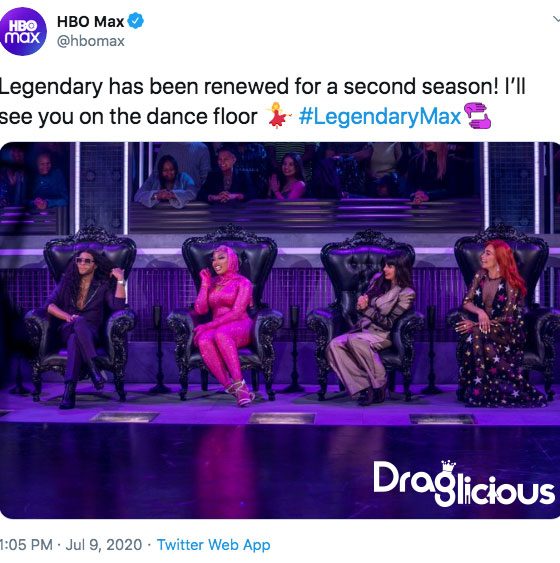Click the crown icon above Draglicious
Viewport: 560px width, 563px height.
click(x=448, y=466)
